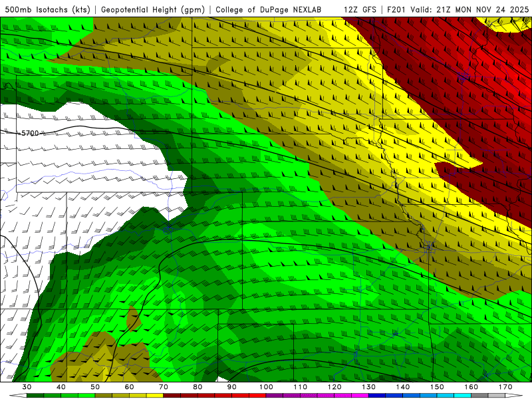This screenshot has height=399, width=532.
Task: Click the '100' legend value
Action: click(266, 387)
